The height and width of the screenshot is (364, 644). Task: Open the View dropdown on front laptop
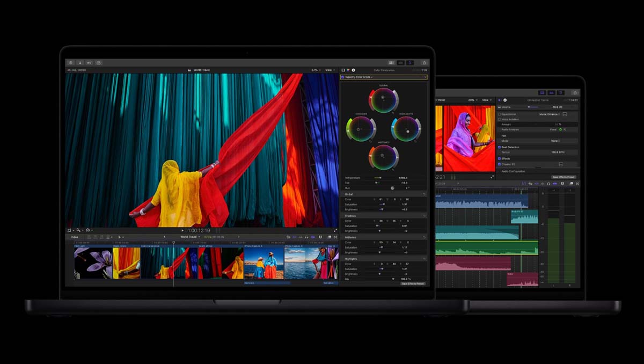point(330,70)
